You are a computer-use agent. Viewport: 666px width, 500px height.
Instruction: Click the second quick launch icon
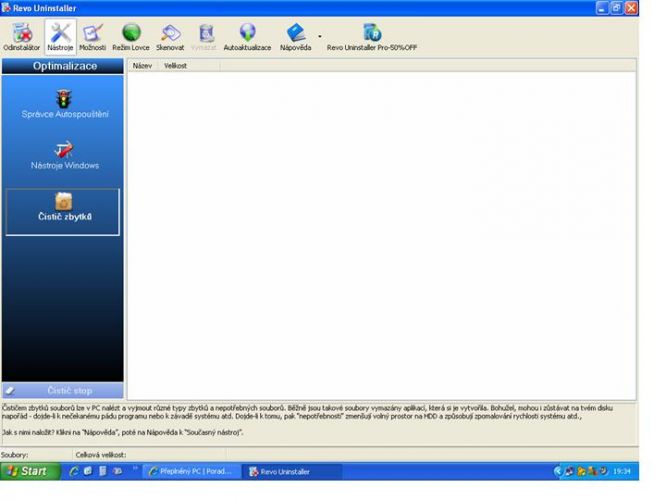(88, 471)
